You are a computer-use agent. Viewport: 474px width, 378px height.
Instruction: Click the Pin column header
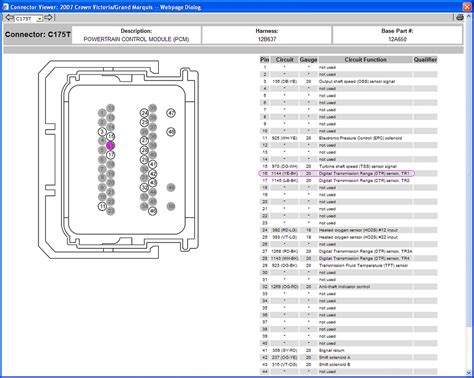tap(264, 60)
